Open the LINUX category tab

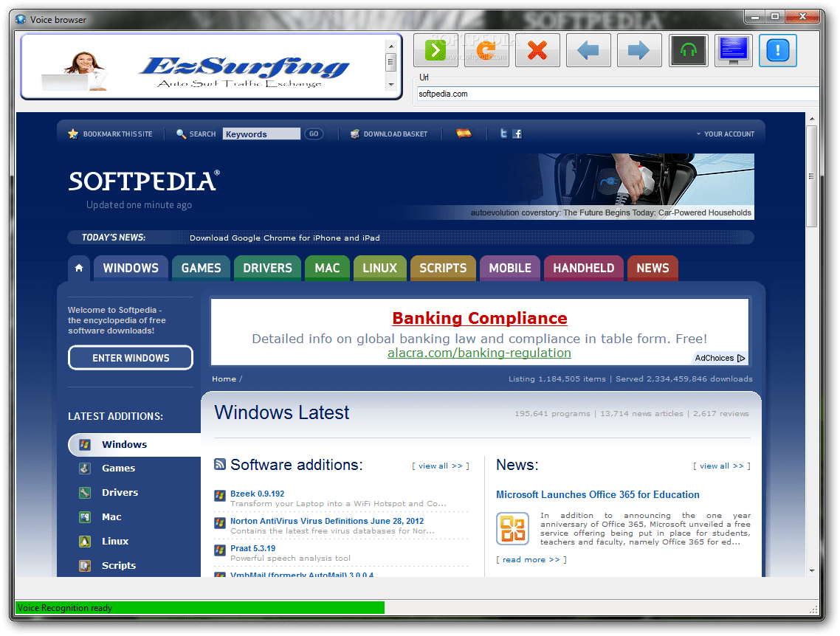(380, 269)
